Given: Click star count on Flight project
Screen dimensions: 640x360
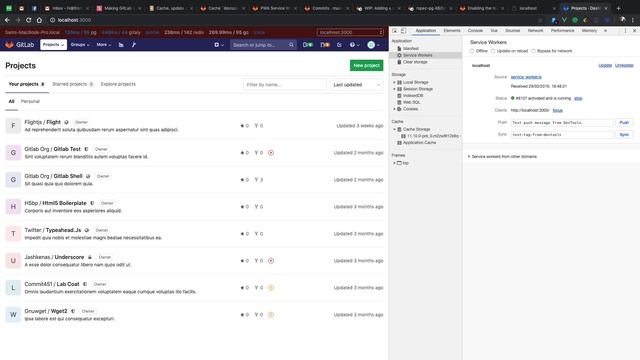Looking at the screenshot, I should click(244, 126).
